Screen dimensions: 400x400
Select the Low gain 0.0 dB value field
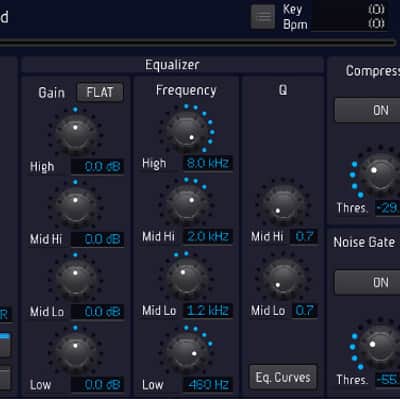97,385
